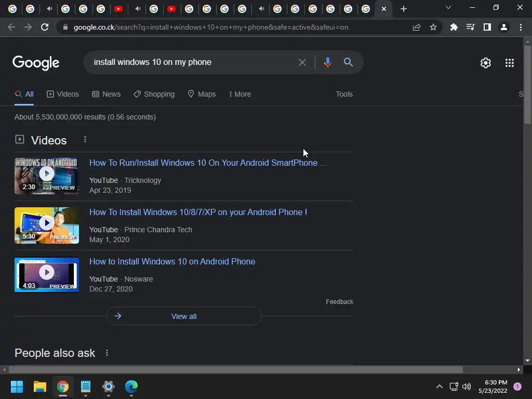Click the Chrome taskbar icon

pos(63,387)
